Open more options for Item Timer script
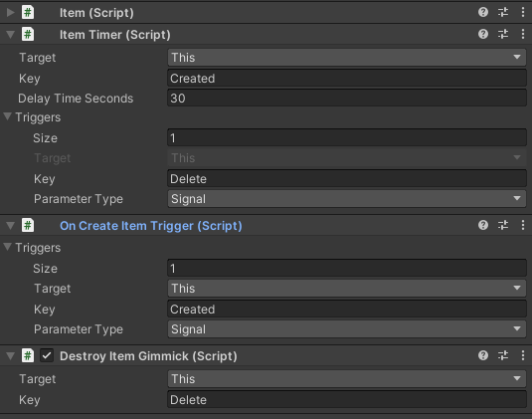This screenshot has width=532, height=419. (x=522, y=34)
